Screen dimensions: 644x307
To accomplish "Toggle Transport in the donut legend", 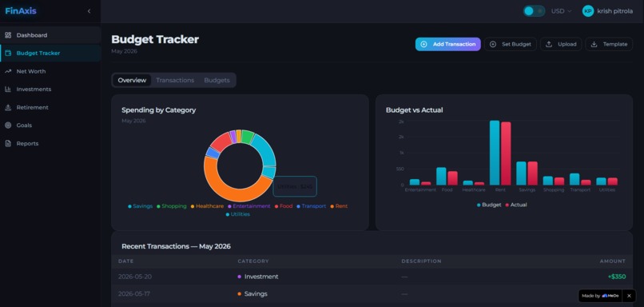I will 312,206.
